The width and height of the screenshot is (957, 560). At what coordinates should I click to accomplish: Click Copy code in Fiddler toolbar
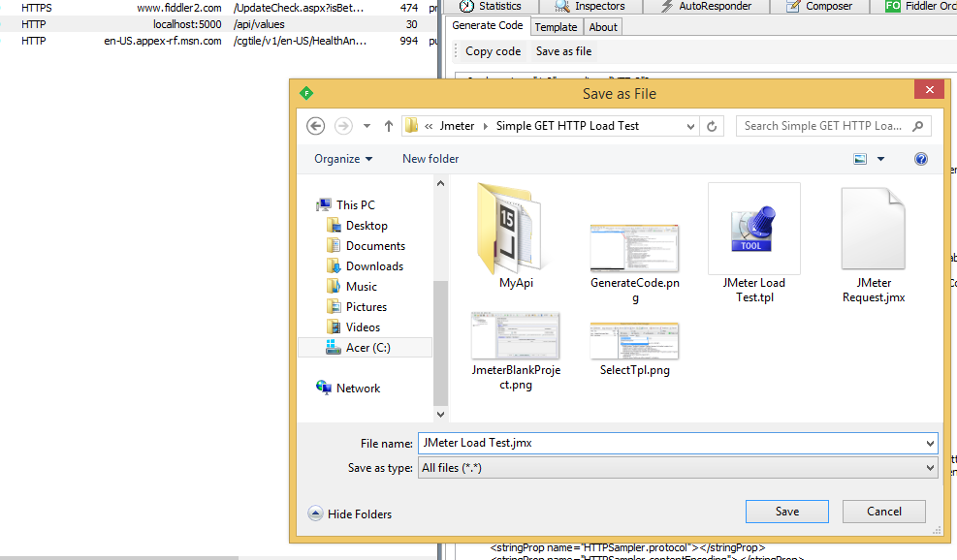(x=494, y=51)
